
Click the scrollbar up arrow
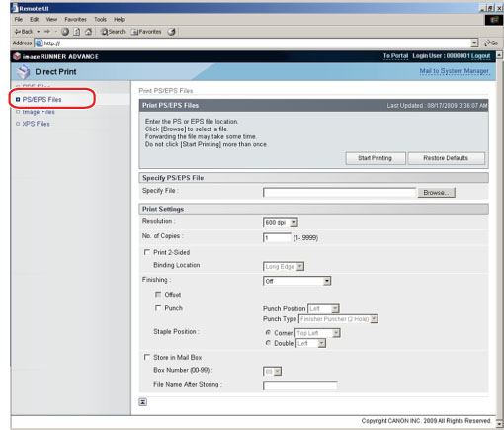point(500,54)
